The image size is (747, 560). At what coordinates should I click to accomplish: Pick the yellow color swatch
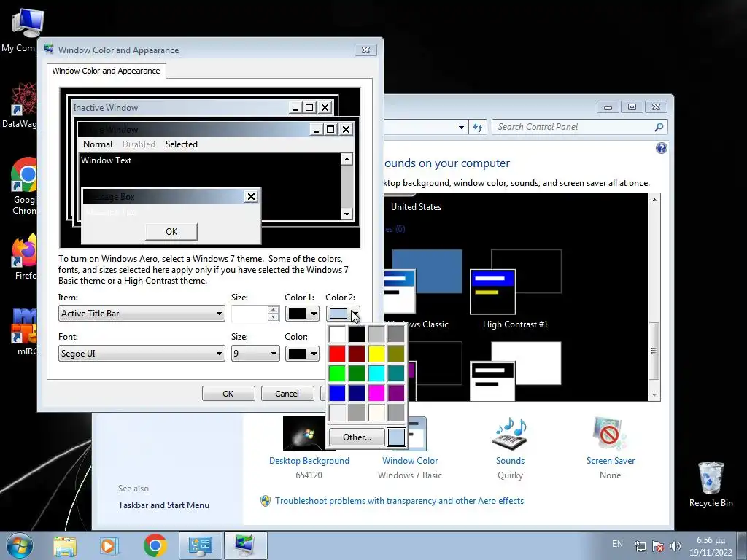click(x=376, y=354)
